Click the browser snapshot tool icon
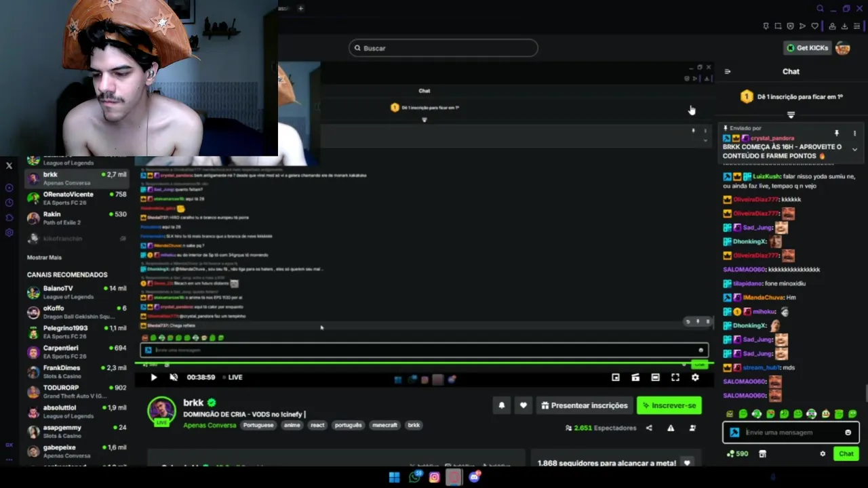 pos(778,26)
